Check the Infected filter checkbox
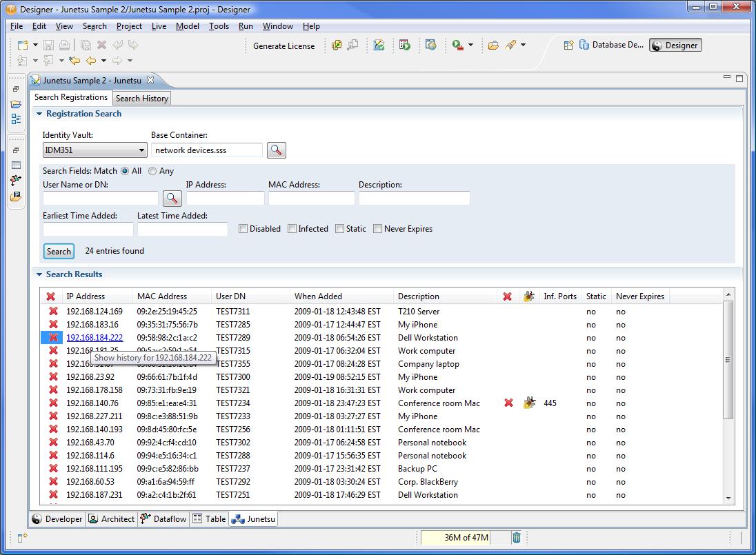 [x=292, y=229]
